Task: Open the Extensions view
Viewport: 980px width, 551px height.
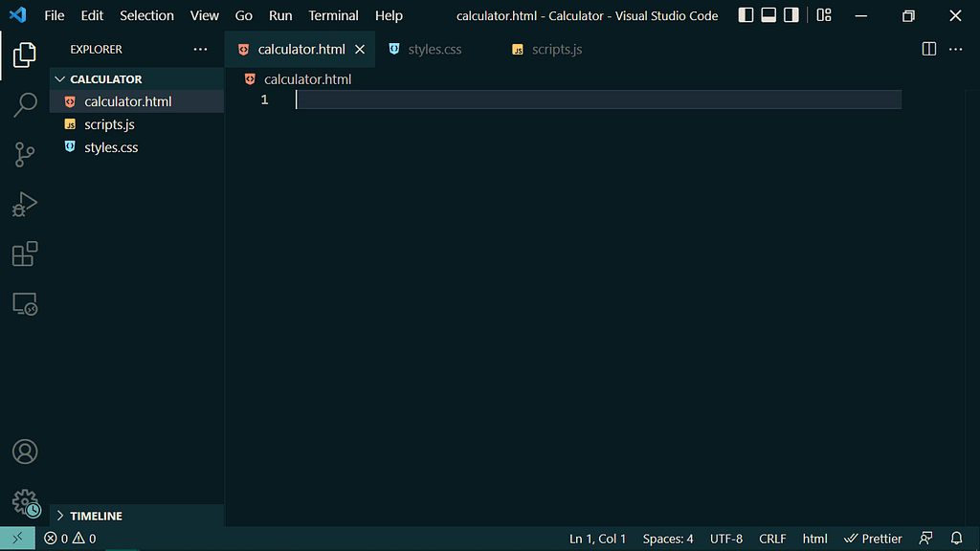Action: coord(25,253)
